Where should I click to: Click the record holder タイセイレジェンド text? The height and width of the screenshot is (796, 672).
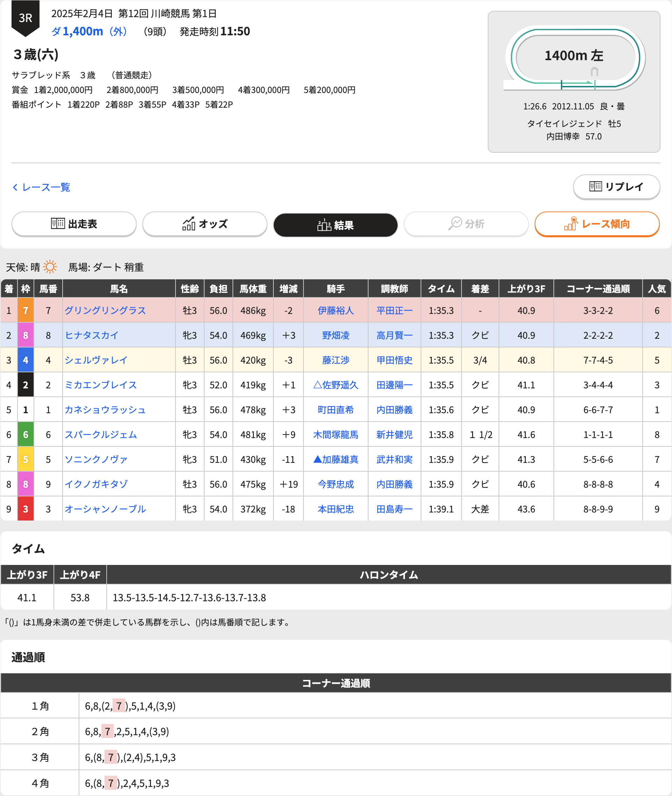564,124
